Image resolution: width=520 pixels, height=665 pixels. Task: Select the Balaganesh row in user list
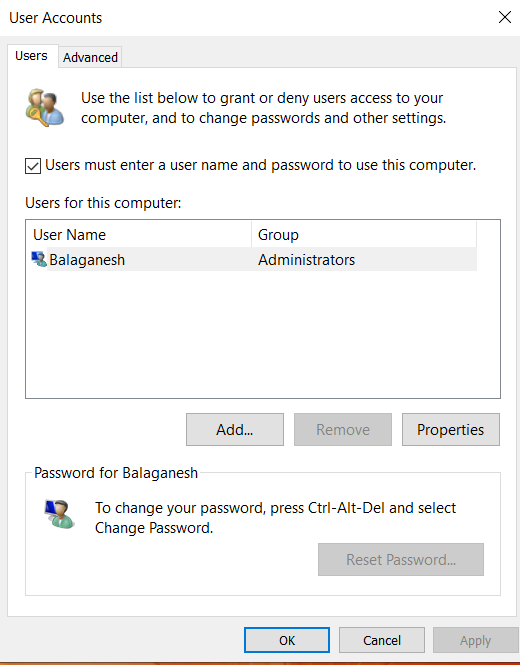(x=254, y=259)
